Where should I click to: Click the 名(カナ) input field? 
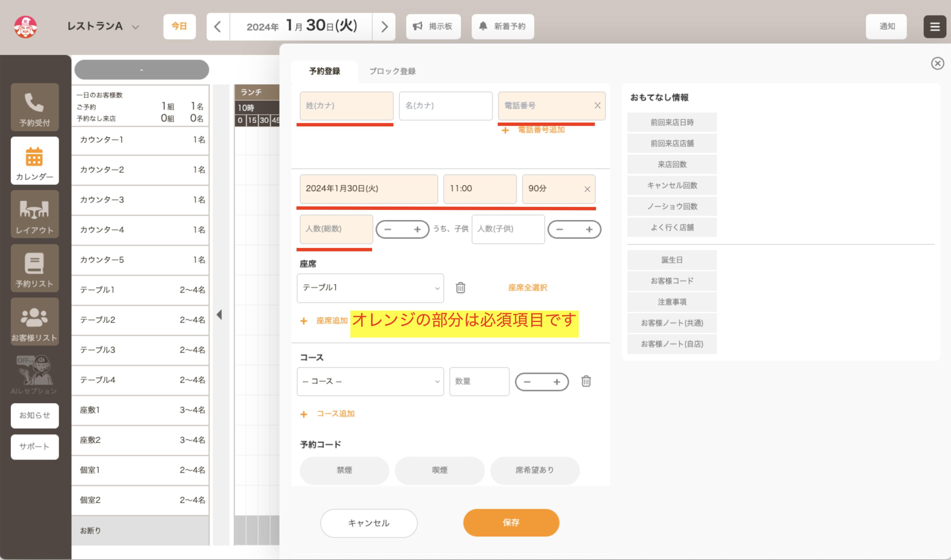pyautogui.click(x=446, y=106)
